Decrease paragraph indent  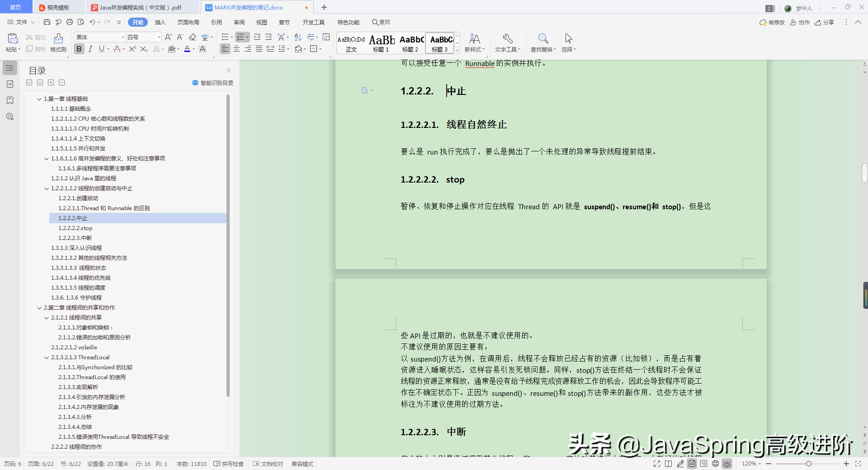coord(257,37)
